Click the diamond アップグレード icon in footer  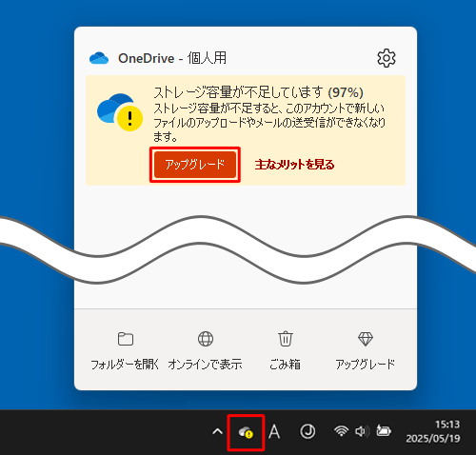click(366, 339)
